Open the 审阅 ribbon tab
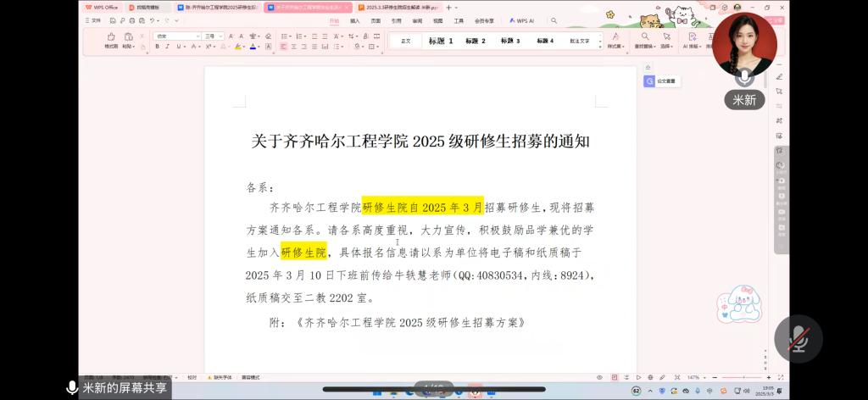 417,19
